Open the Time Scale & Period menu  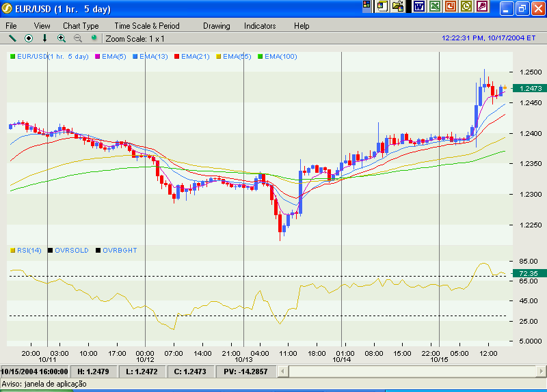(x=146, y=25)
